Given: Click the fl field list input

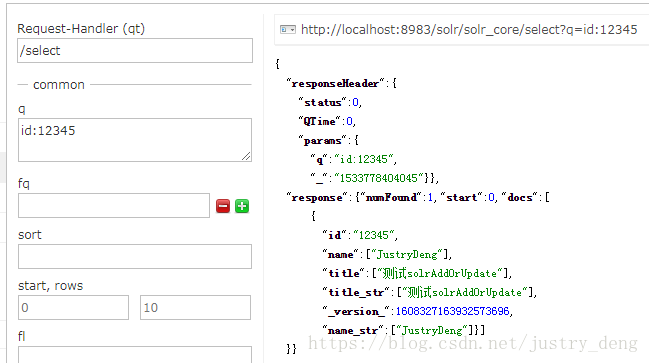Looking at the screenshot, I should [135, 355].
